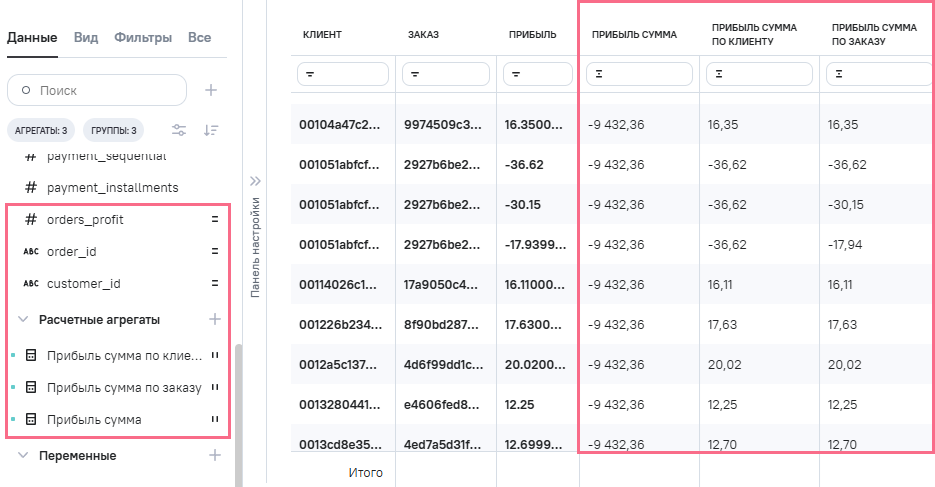Screen dimensions: 935x487
Task: Click calculator icon of Прибыль сумма по заказу
Action: pyautogui.click(x=30, y=387)
